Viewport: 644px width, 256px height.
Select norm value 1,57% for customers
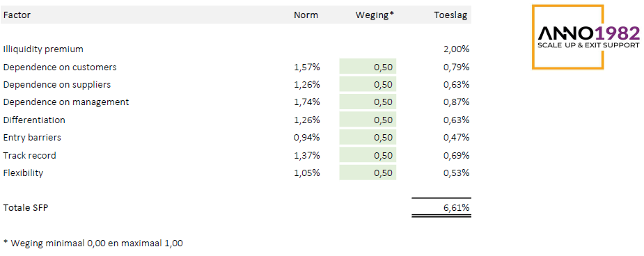[x=307, y=67]
